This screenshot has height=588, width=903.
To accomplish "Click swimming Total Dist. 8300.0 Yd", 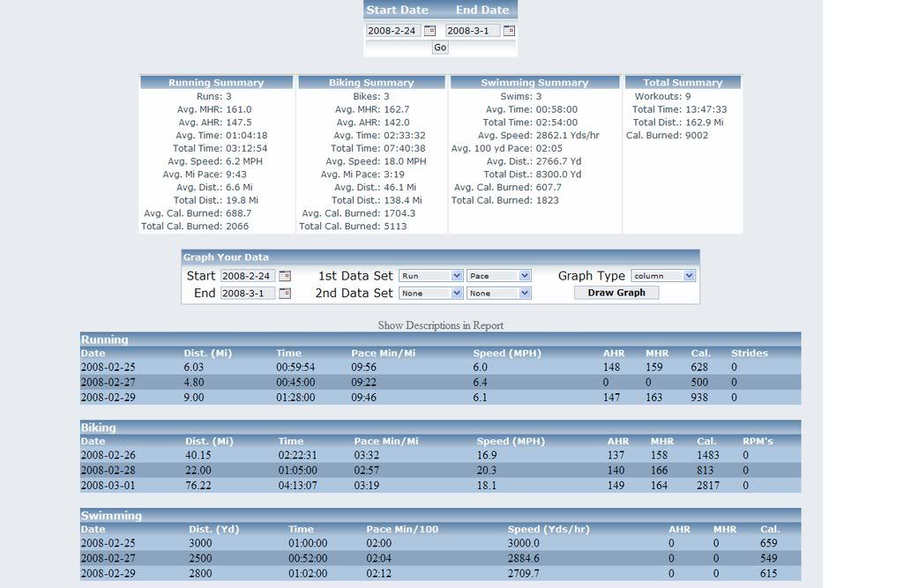I will (x=558, y=175).
